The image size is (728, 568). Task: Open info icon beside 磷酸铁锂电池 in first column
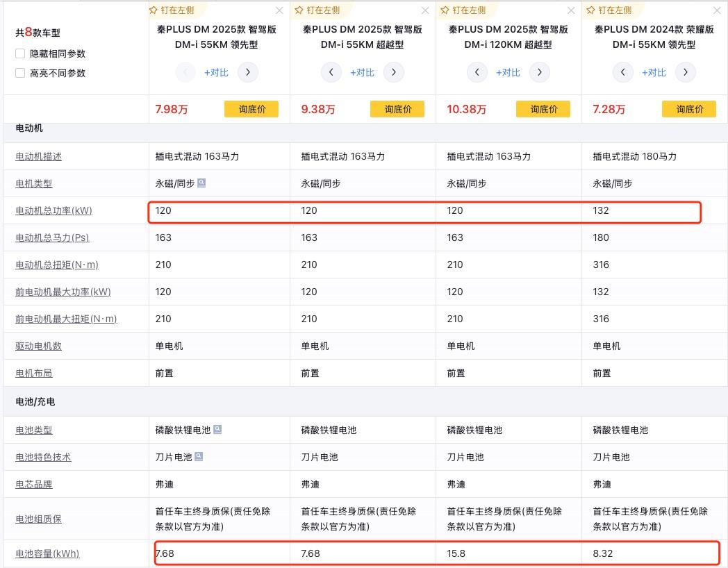(x=217, y=429)
